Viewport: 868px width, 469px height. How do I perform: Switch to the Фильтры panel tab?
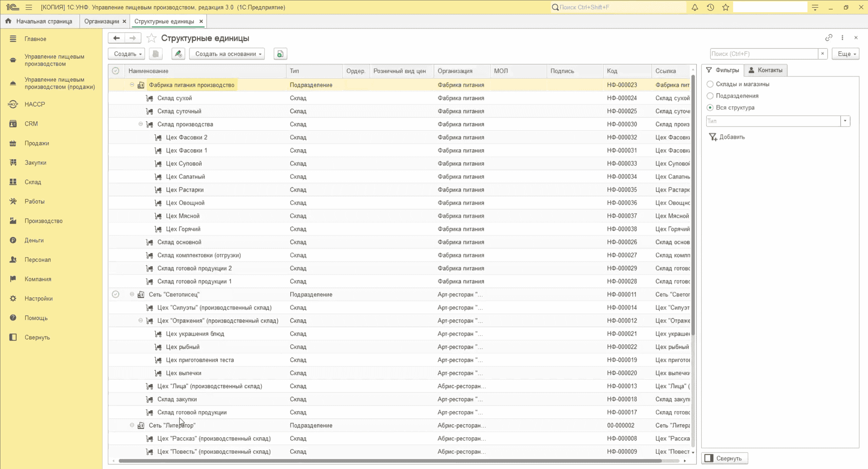point(722,70)
